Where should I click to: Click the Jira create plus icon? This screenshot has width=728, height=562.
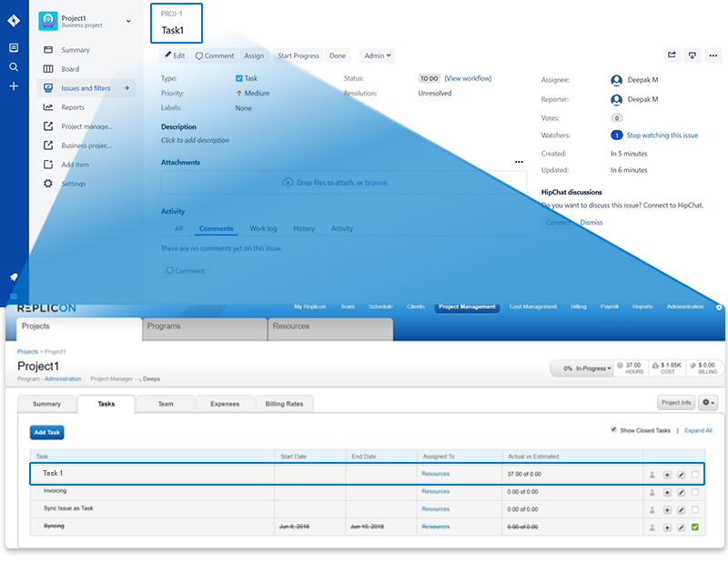click(x=14, y=86)
